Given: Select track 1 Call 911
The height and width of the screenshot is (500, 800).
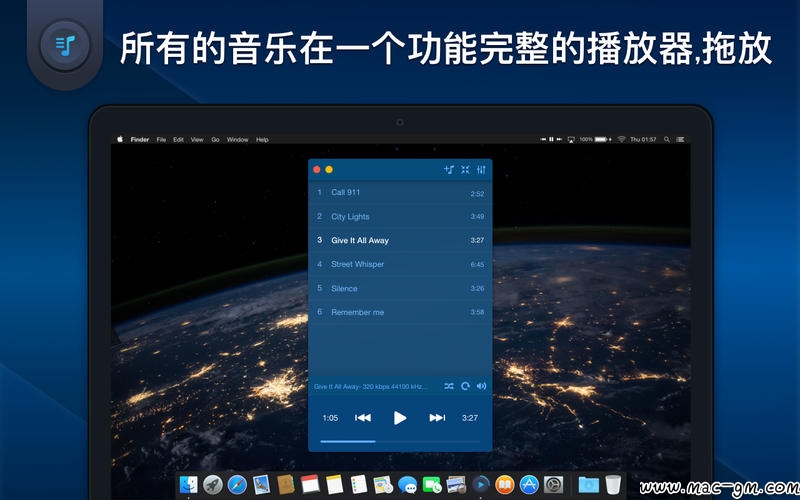Looking at the screenshot, I should (400, 192).
